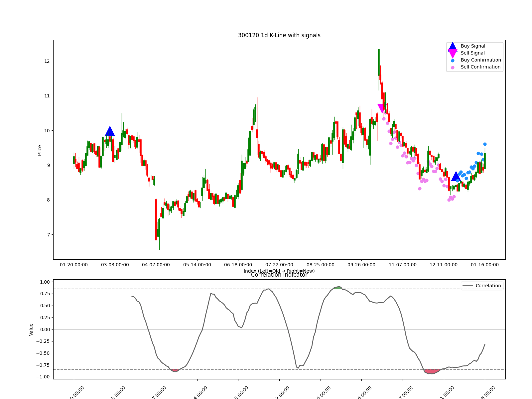Select the chart title '300120 1d K-Line with signals'
532x399 pixels.
(x=279, y=35)
